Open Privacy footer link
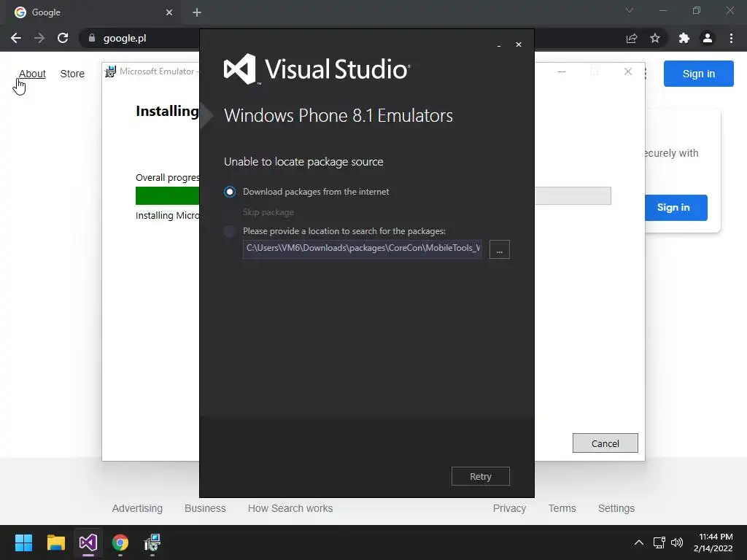 click(x=509, y=508)
